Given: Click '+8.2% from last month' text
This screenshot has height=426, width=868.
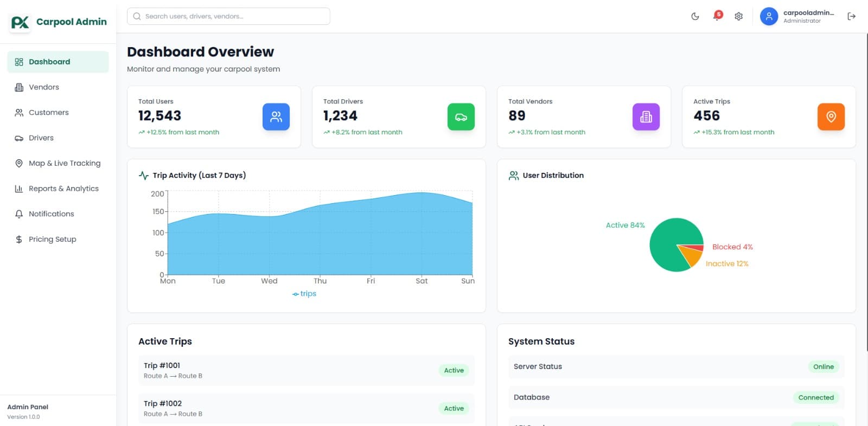Looking at the screenshot, I should [x=367, y=132].
